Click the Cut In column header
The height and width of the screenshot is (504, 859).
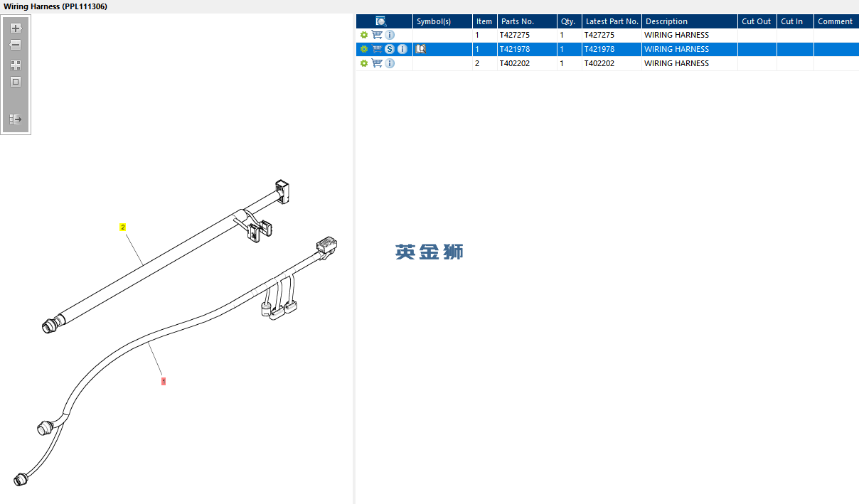coord(794,21)
